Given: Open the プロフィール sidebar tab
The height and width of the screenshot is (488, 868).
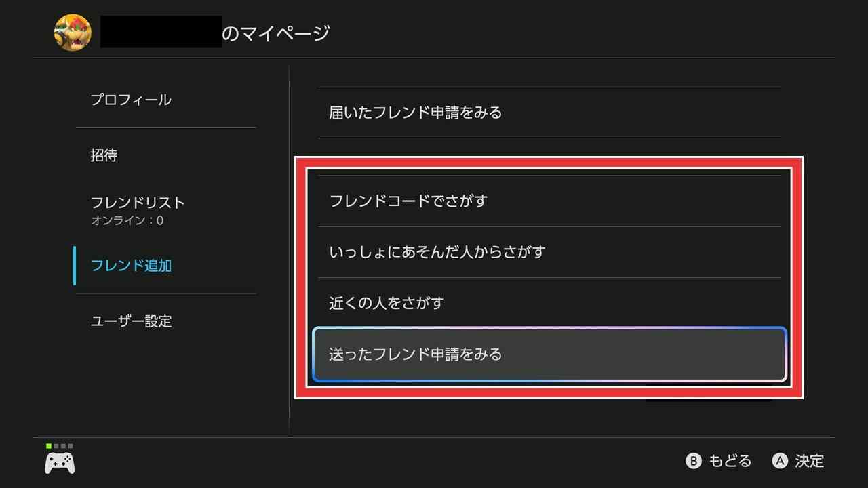Looking at the screenshot, I should [131, 100].
